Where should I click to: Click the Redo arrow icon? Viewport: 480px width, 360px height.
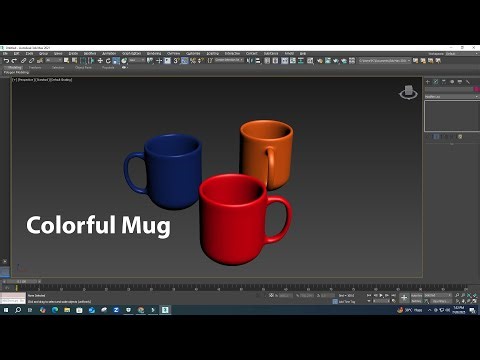(x=14, y=61)
